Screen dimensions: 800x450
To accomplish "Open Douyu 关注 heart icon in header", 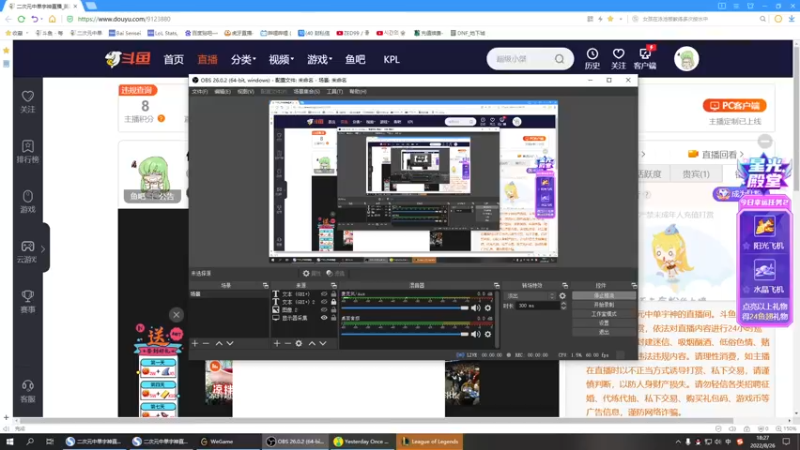I will coord(618,59).
